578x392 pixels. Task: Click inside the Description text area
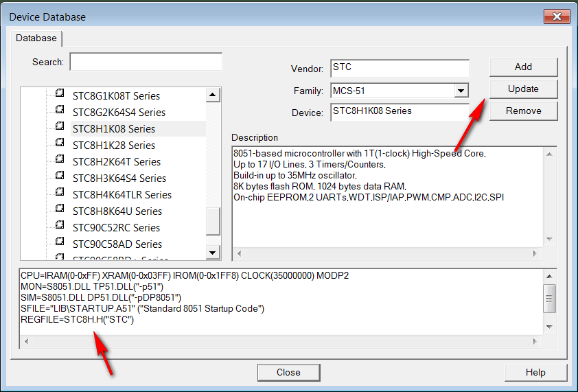coord(388,197)
